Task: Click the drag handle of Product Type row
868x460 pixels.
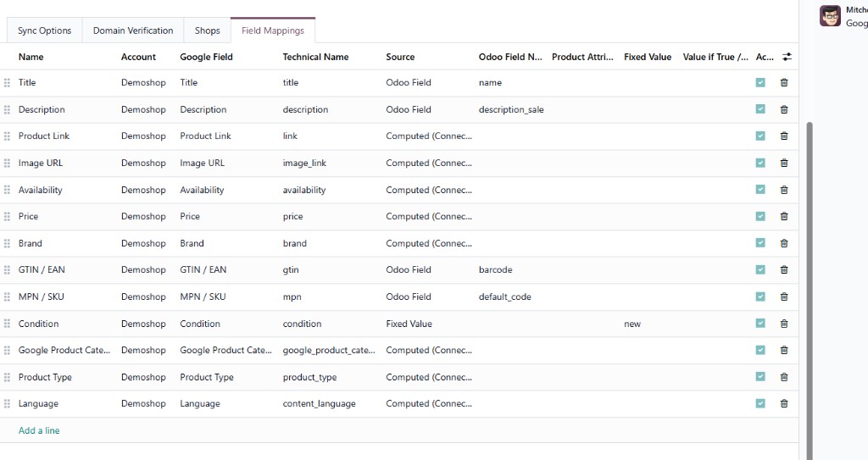Action: coord(7,377)
